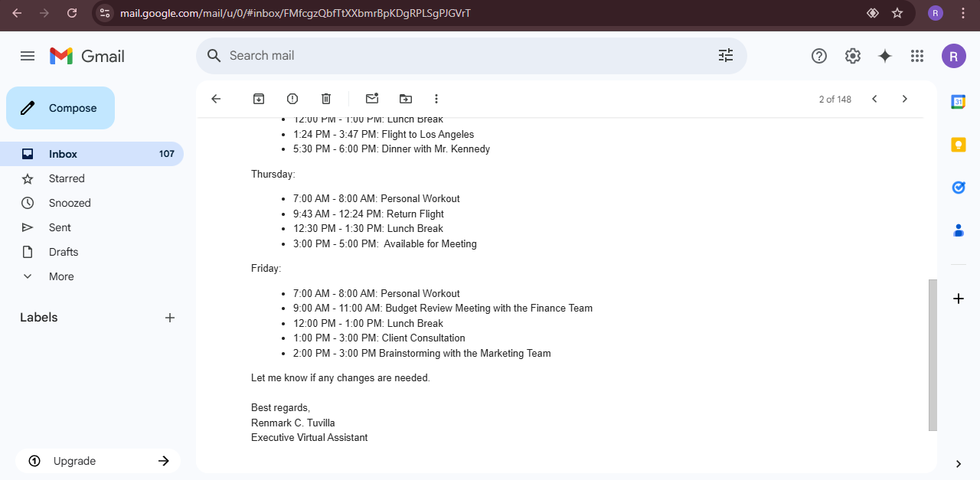Viewport: 980px width, 480px height.
Task: Click the 'Friday:' heading
Action: (x=266, y=269)
